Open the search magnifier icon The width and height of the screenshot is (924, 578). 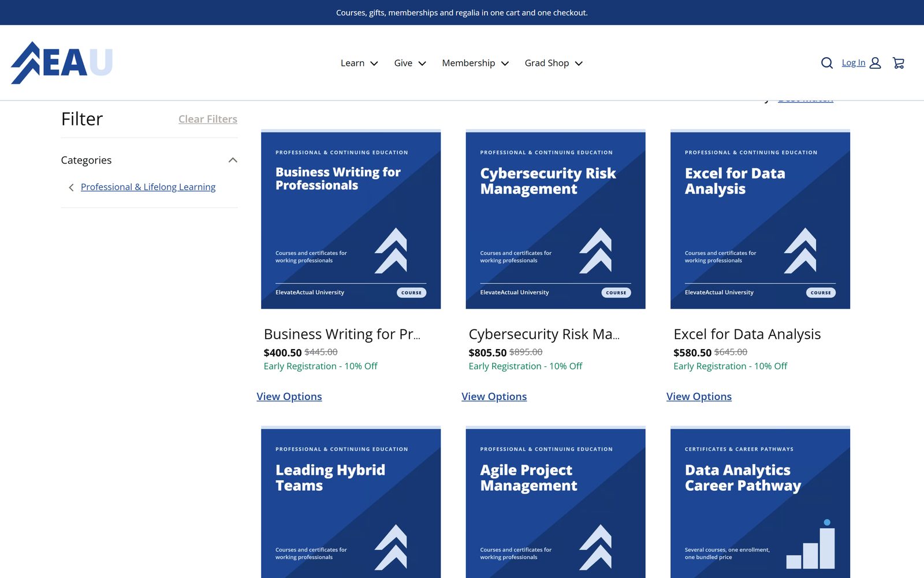pyautogui.click(x=827, y=63)
